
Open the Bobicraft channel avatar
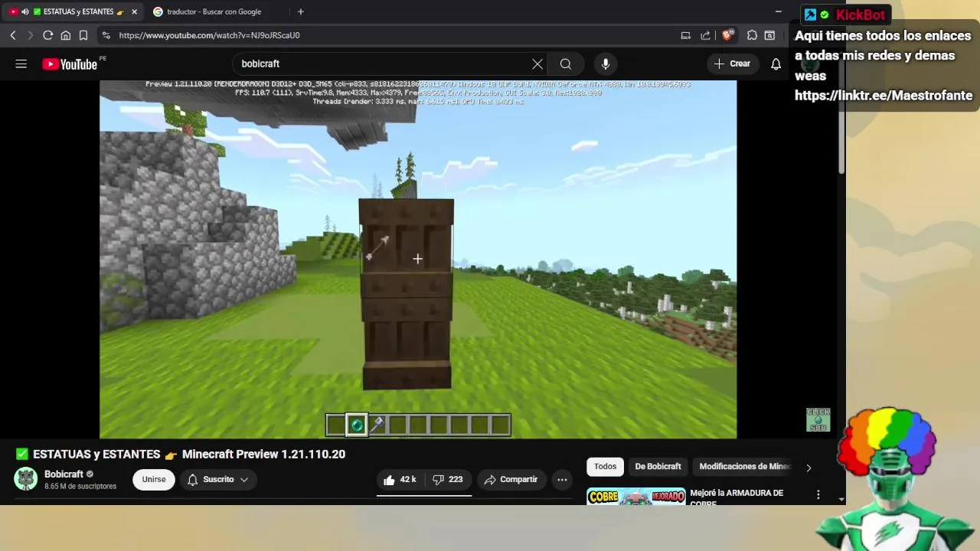click(26, 480)
